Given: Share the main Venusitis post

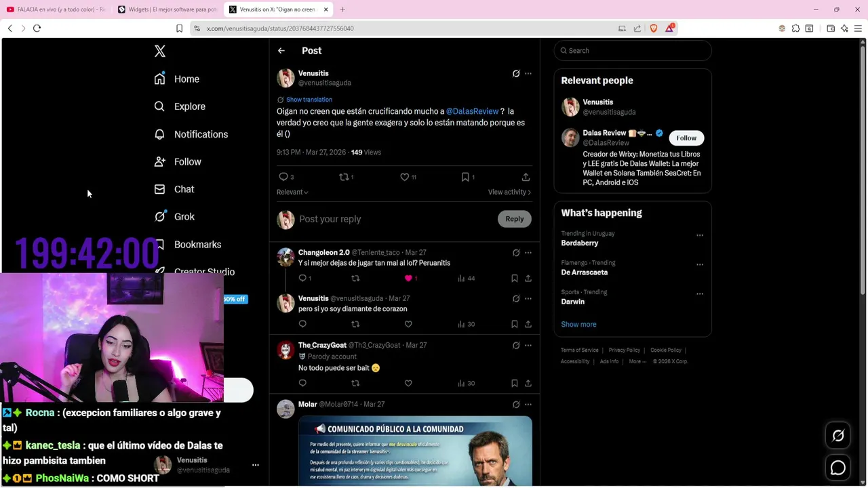Looking at the screenshot, I should tap(526, 177).
